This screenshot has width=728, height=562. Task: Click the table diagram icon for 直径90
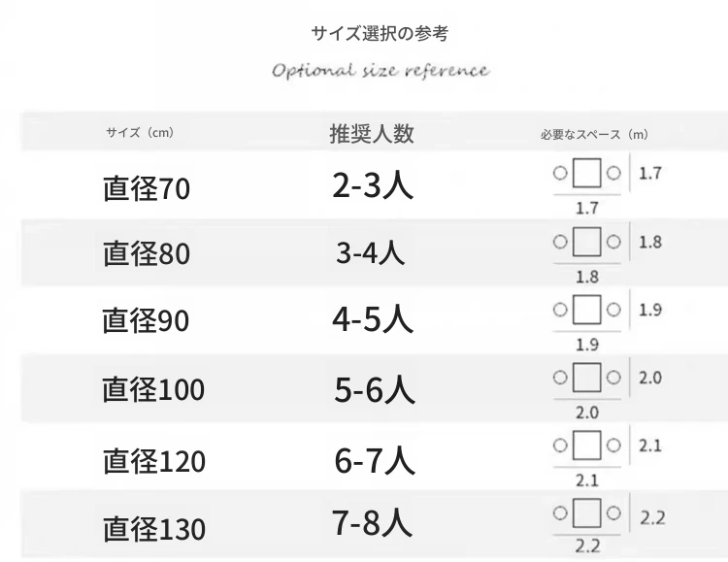coord(587,310)
